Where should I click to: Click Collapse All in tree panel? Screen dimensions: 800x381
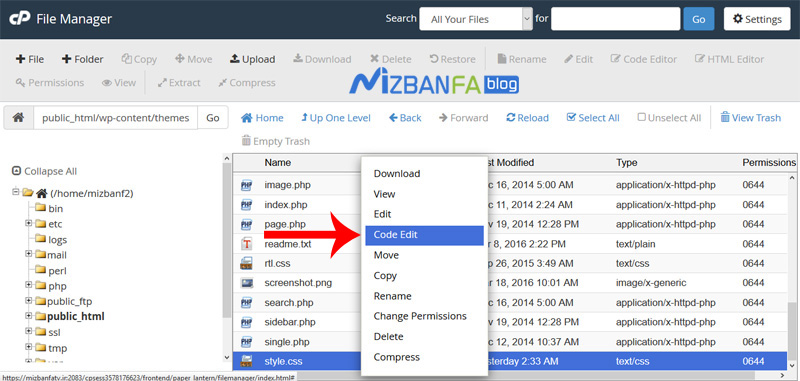[44, 171]
